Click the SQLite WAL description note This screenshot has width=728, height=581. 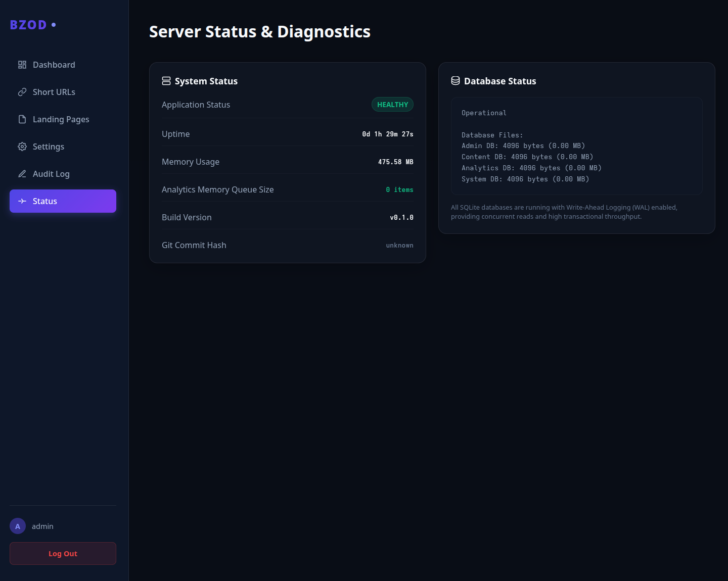coord(564,212)
